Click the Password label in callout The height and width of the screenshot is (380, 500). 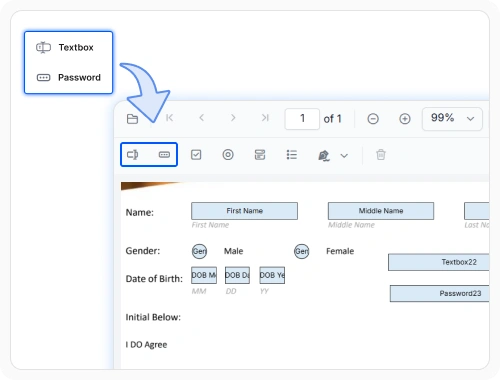79,78
